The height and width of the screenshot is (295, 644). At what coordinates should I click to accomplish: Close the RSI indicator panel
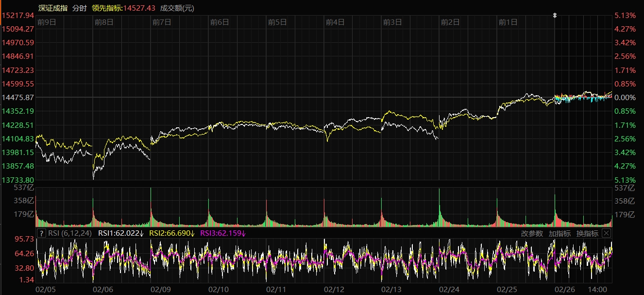point(606,233)
